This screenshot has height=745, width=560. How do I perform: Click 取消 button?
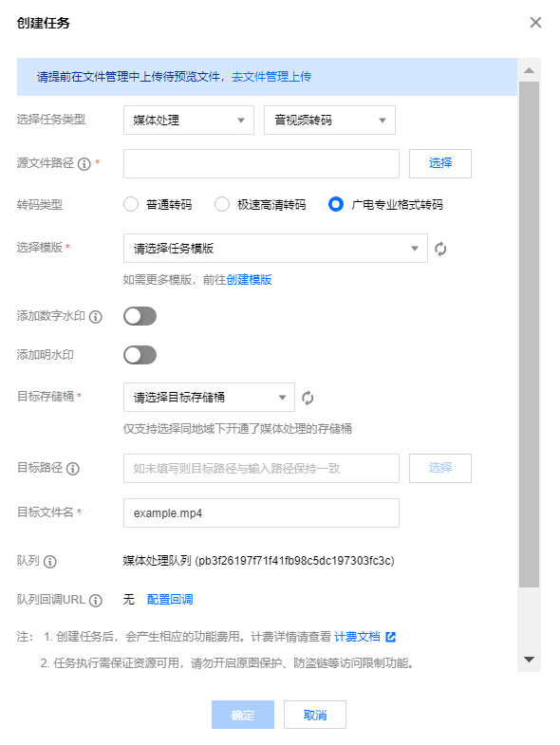pos(315,715)
